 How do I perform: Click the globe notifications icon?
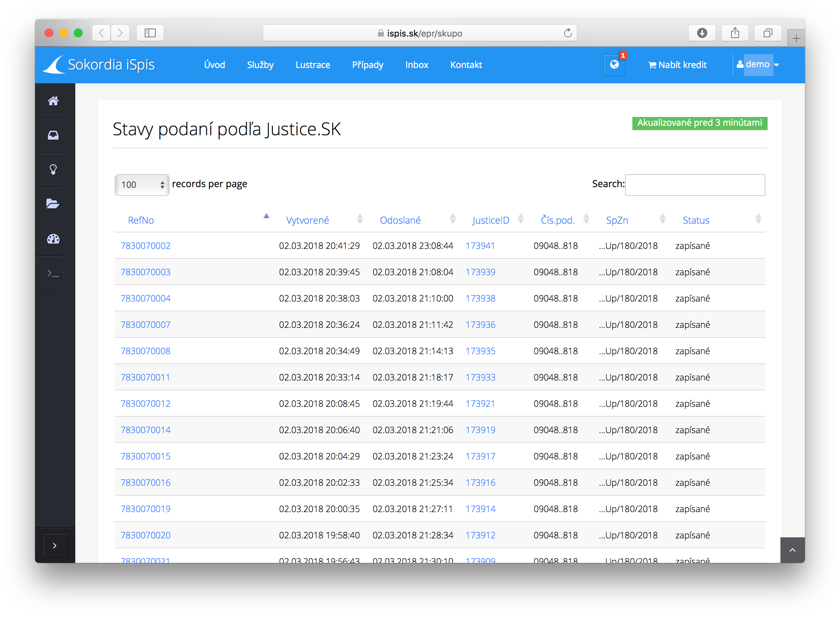[x=614, y=65]
